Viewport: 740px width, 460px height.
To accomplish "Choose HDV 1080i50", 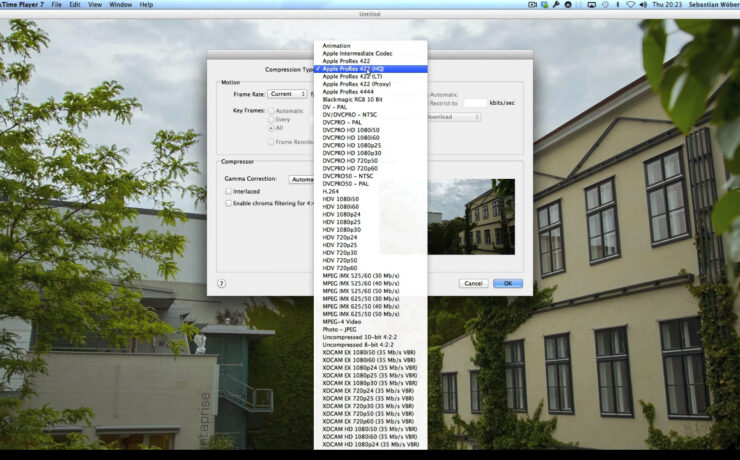I will tap(370, 199).
